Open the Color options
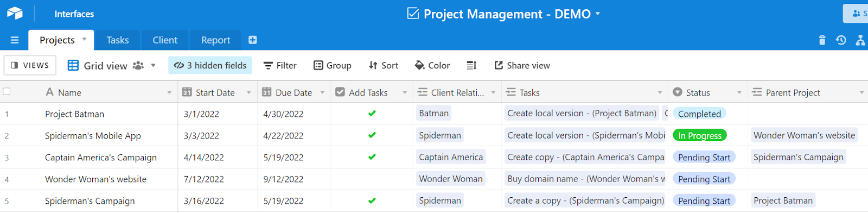 tap(432, 65)
